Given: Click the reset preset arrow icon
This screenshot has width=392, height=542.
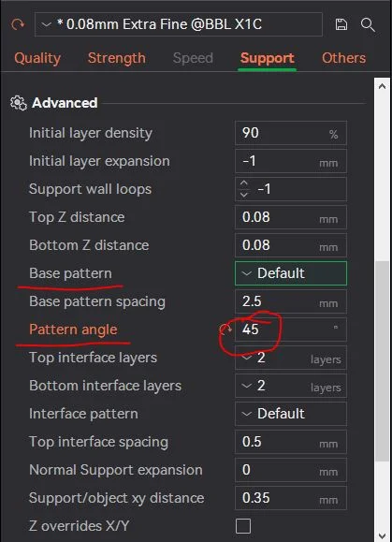Looking at the screenshot, I should (x=18, y=24).
